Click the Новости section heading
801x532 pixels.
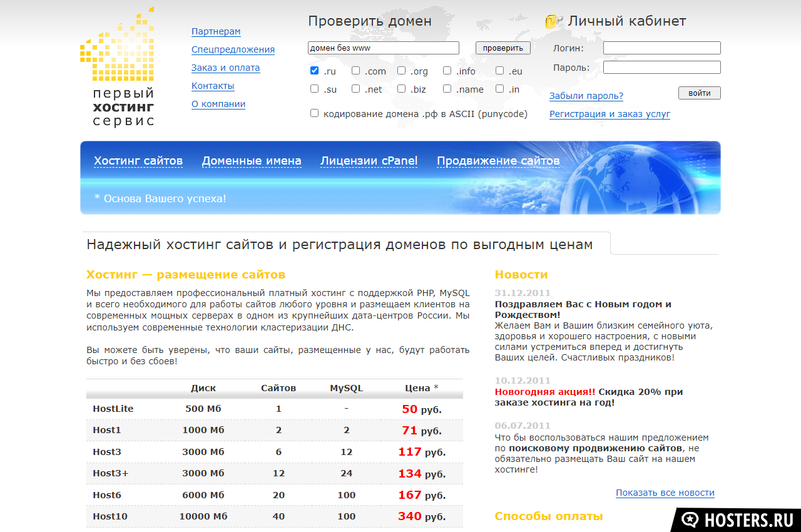(x=521, y=274)
